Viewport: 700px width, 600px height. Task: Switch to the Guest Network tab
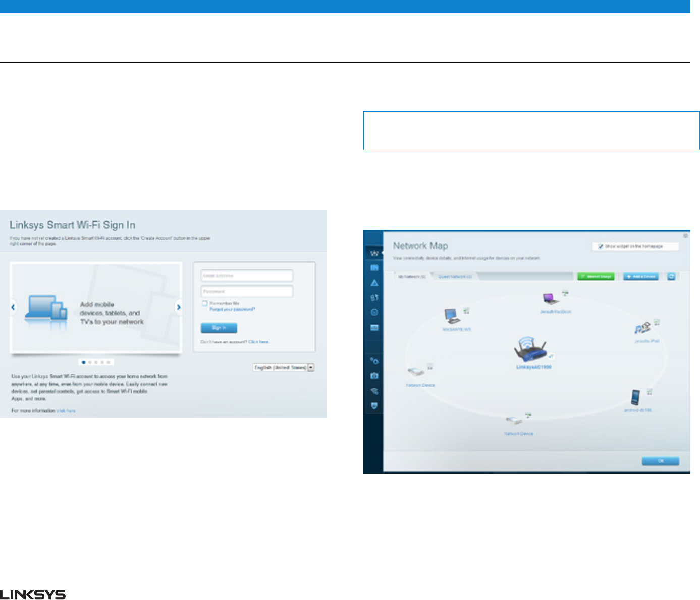click(455, 277)
